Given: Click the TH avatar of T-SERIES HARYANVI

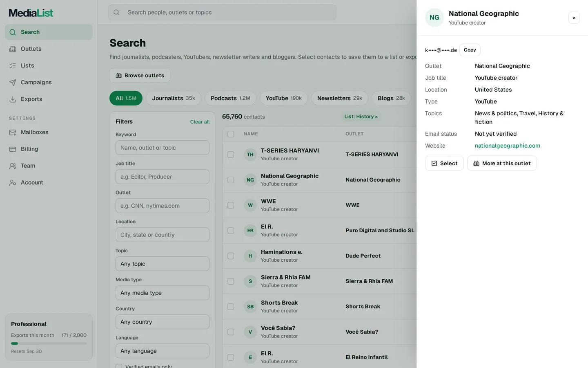Looking at the screenshot, I should point(250,155).
